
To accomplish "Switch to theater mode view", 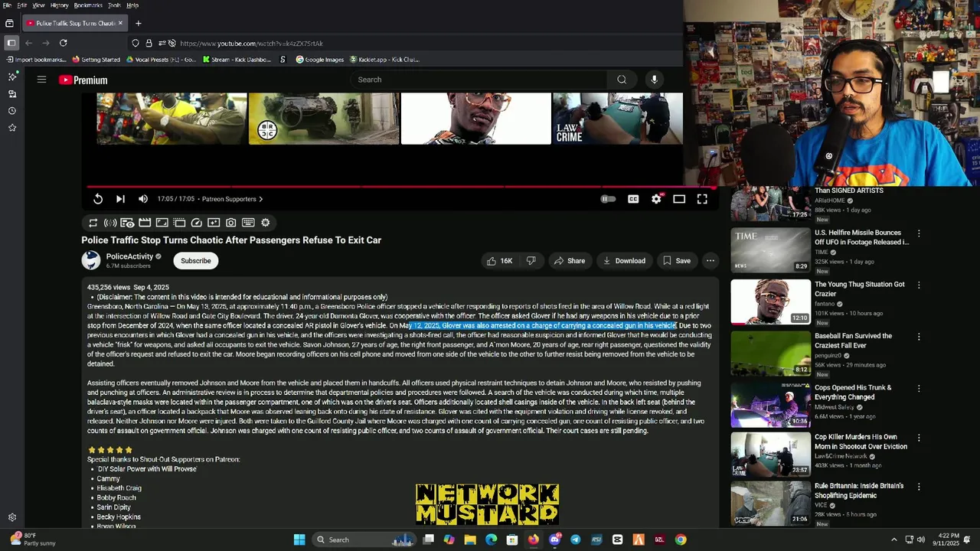I will click(x=679, y=199).
